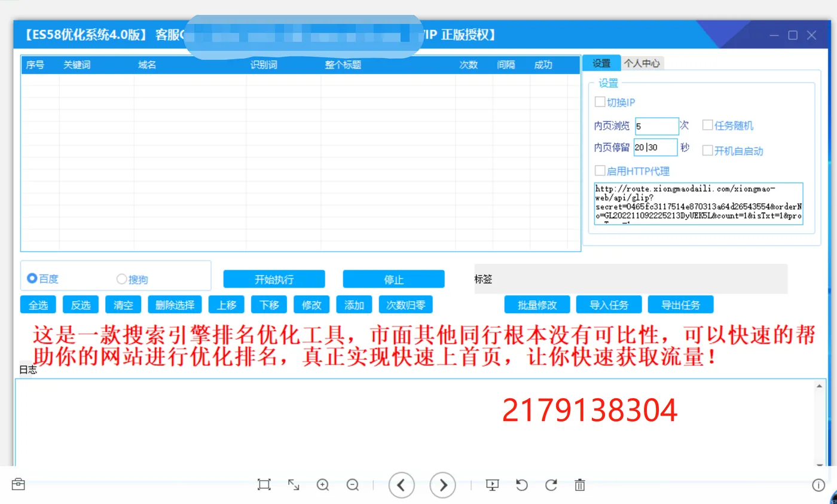
Task: Click the fullscreen expand arrows icon
Action: click(294, 484)
